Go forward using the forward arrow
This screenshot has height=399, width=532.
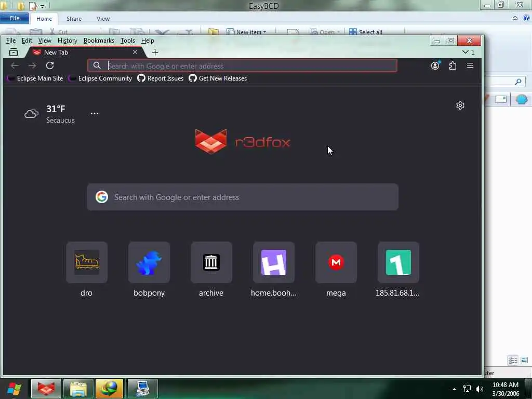click(32, 65)
